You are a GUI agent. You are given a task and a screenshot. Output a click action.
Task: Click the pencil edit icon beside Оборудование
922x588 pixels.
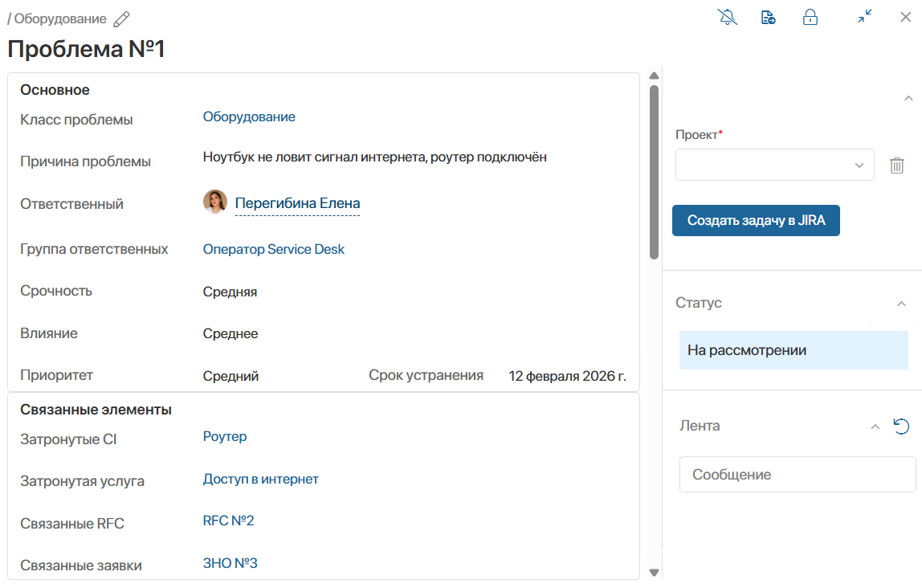pyautogui.click(x=122, y=18)
